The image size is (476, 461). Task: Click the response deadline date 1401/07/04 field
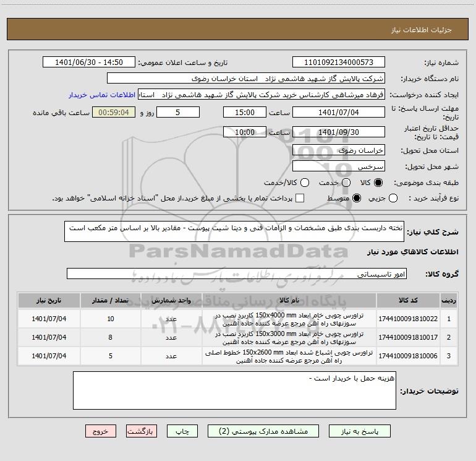(339, 112)
